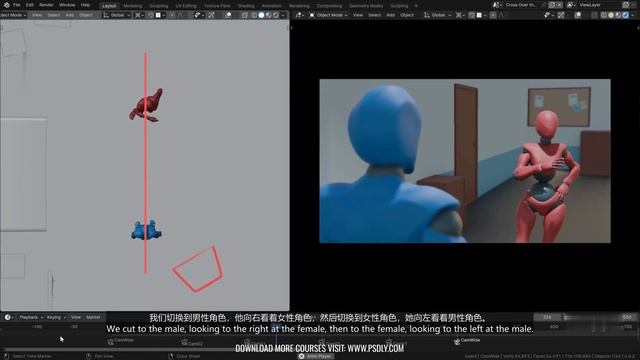Open Object Mode dropdown in left viewport

point(13,15)
